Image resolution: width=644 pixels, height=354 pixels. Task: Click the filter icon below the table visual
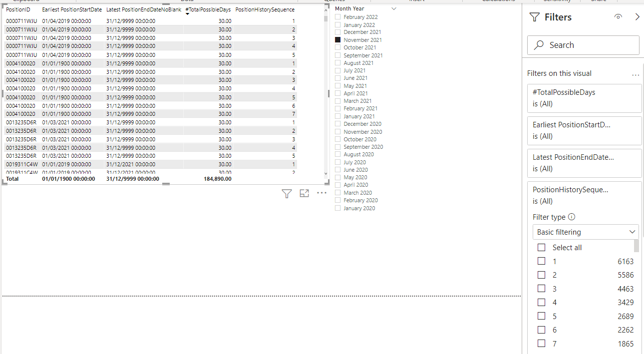pyautogui.click(x=287, y=193)
